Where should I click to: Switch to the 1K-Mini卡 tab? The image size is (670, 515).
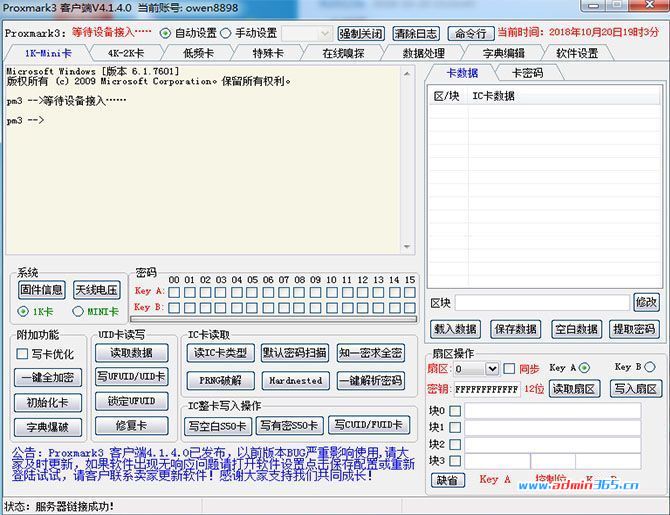tap(48, 53)
